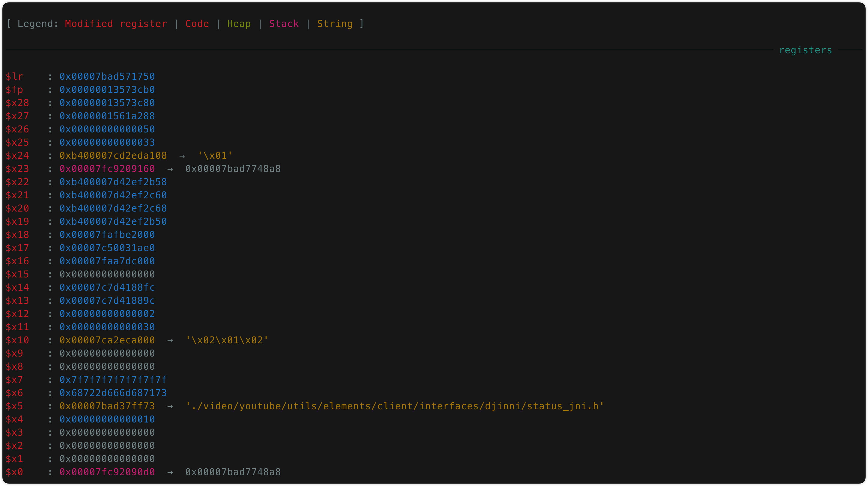The height and width of the screenshot is (486, 868).
Task: Click the $x25 value 0x00000000000033
Action: [107, 142]
